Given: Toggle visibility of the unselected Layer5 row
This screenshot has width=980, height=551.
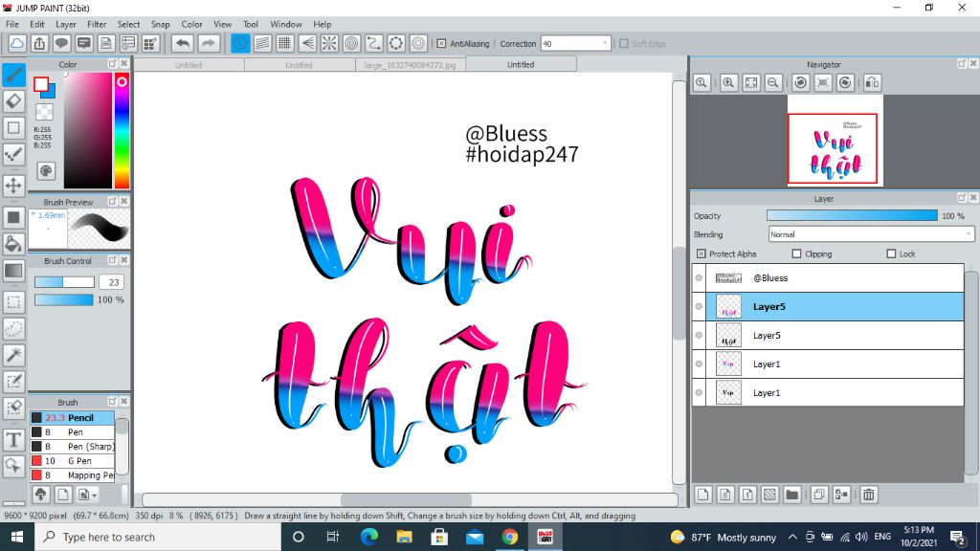Looking at the screenshot, I should pos(699,336).
